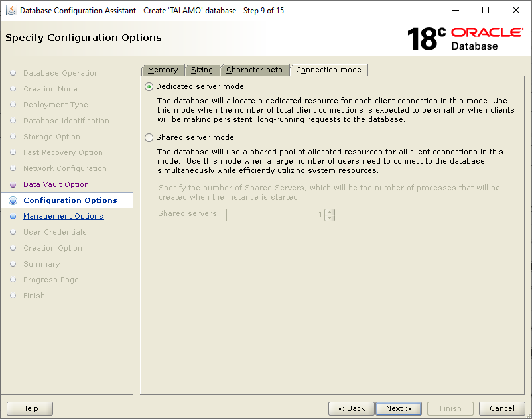
Task: Click the Database Operation step label
Action: coord(61,73)
